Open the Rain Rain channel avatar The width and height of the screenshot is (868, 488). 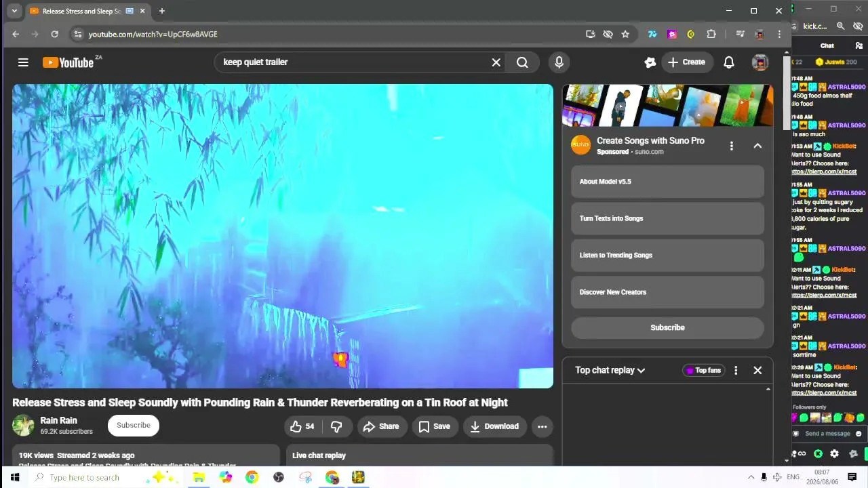pyautogui.click(x=23, y=425)
